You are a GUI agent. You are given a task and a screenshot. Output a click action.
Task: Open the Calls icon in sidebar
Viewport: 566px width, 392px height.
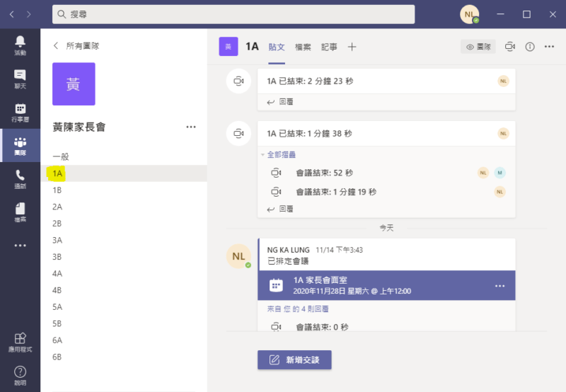(x=20, y=179)
